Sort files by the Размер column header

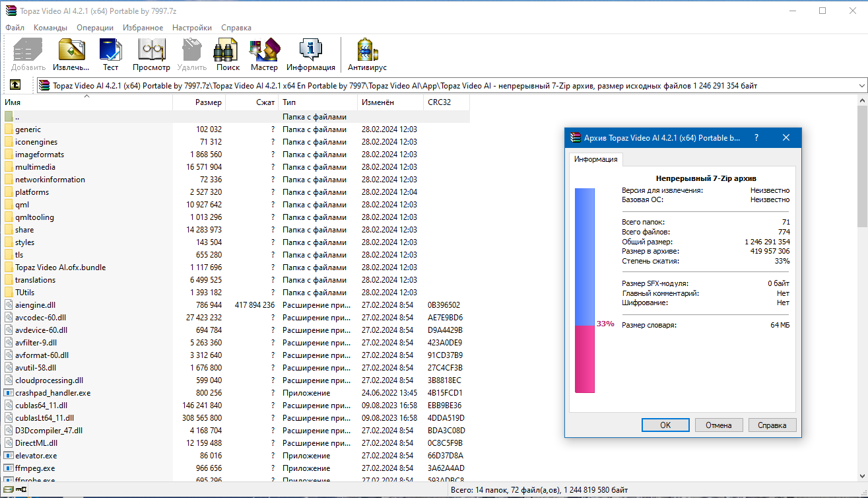coord(199,102)
